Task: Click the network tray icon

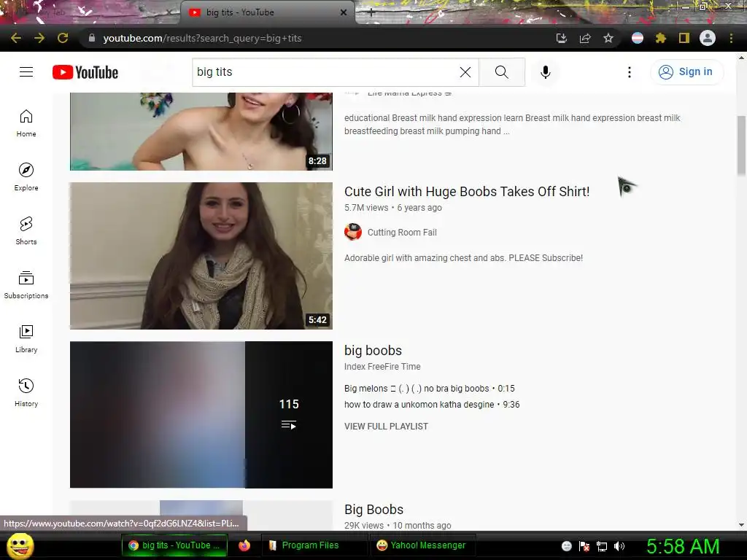Action: click(x=602, y=546)
